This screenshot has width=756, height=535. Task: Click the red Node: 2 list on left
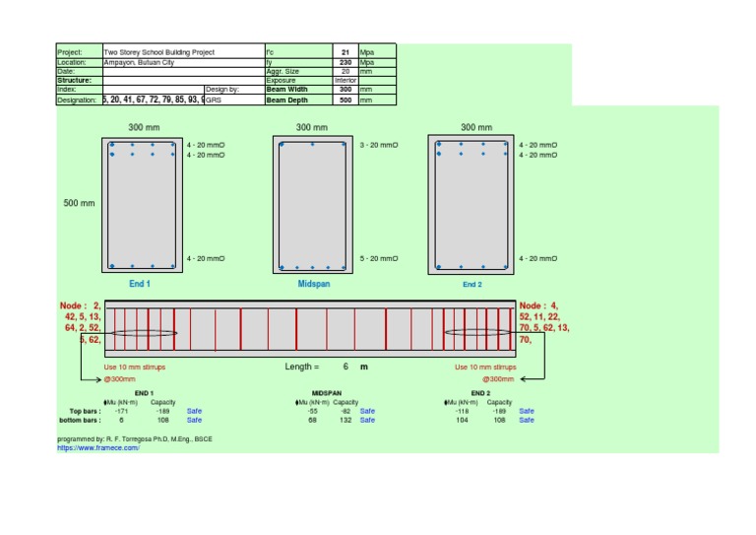[81, 322]
